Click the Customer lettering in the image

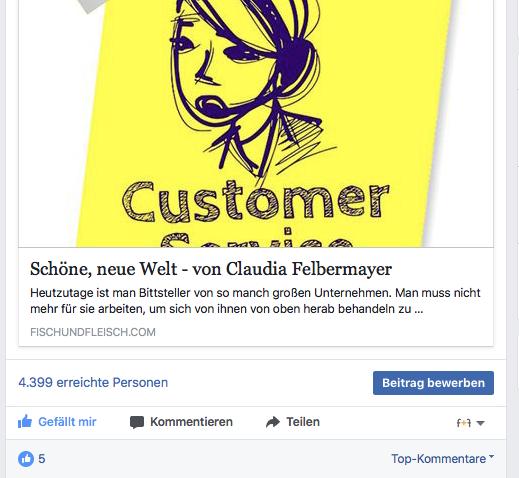point(256,202)
